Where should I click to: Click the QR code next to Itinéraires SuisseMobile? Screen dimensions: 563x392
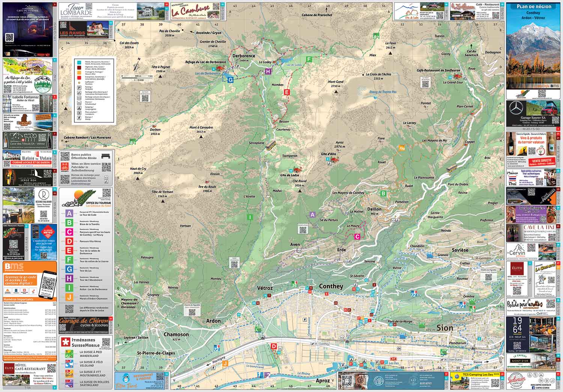pos(106,341)
